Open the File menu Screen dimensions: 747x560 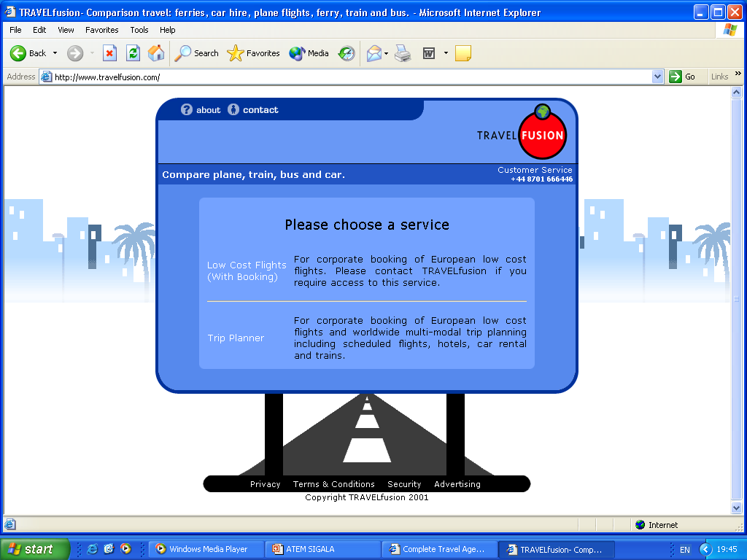click(x=16, y=30)
